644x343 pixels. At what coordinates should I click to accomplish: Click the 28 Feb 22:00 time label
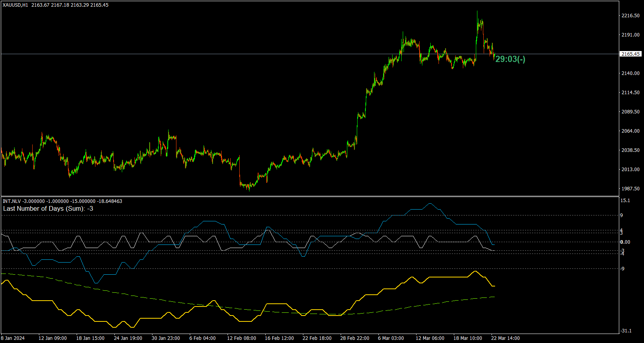click(x=355, y=338)
